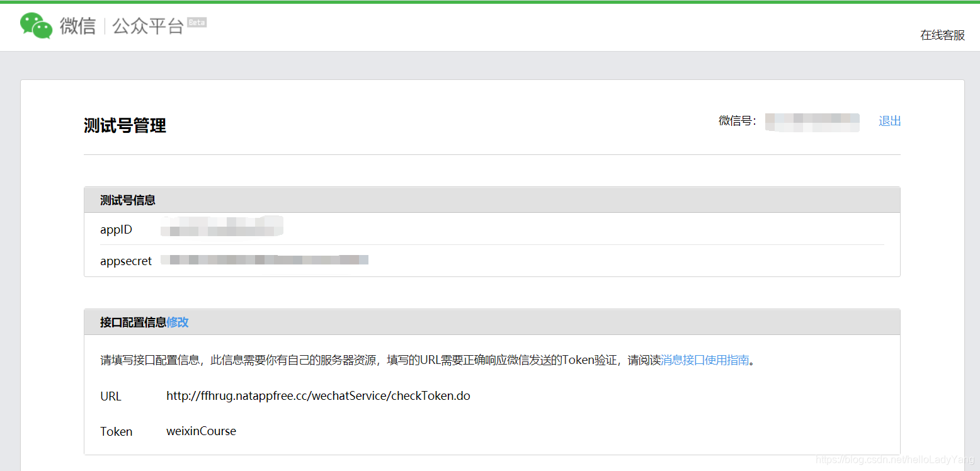Click 退出 to log out

[x=890, y=121]
